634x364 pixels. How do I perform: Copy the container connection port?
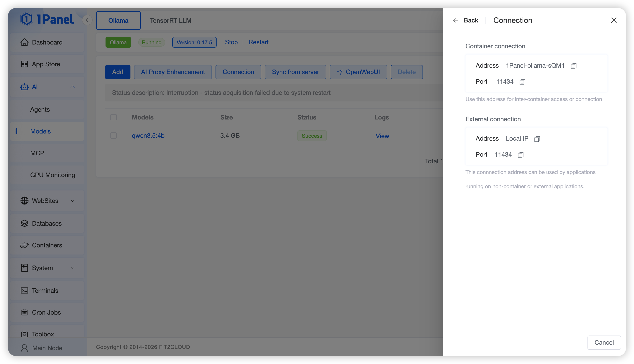(522, 82)
